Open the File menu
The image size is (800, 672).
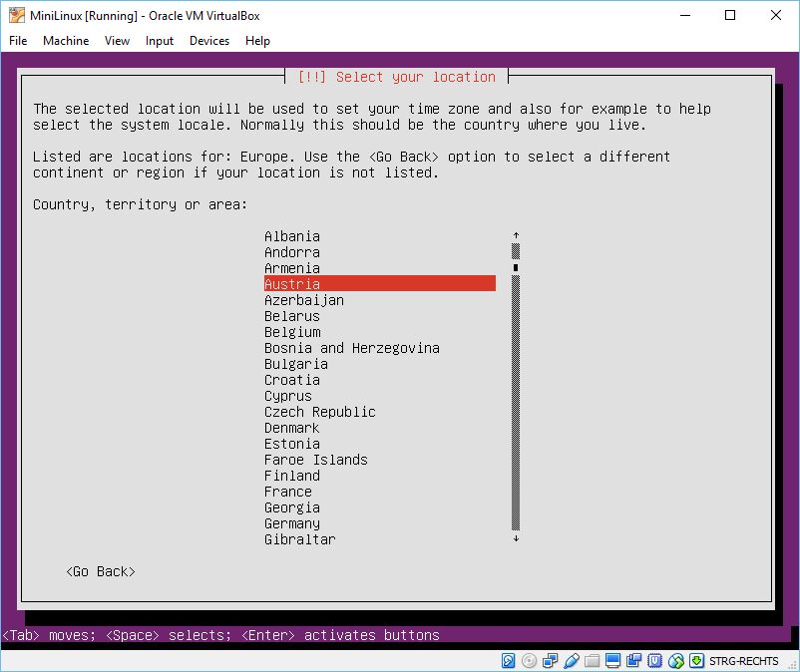18,41
